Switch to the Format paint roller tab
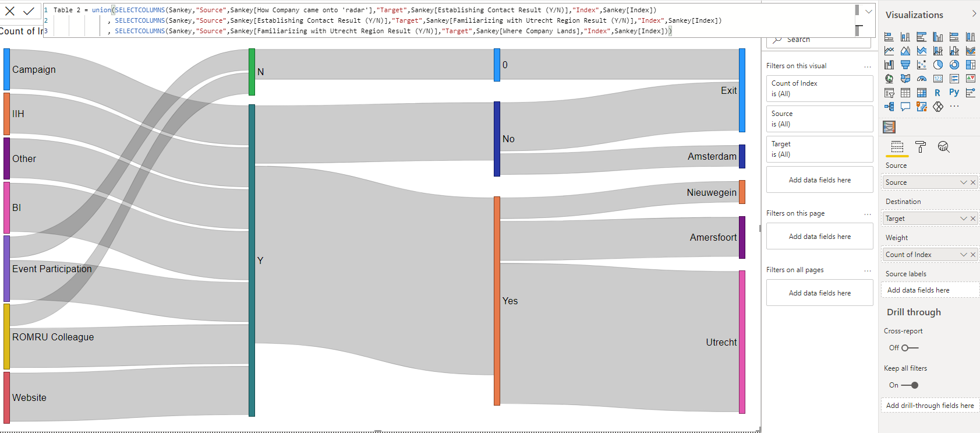This screenshot has width=980, height=433. [921, 147]
